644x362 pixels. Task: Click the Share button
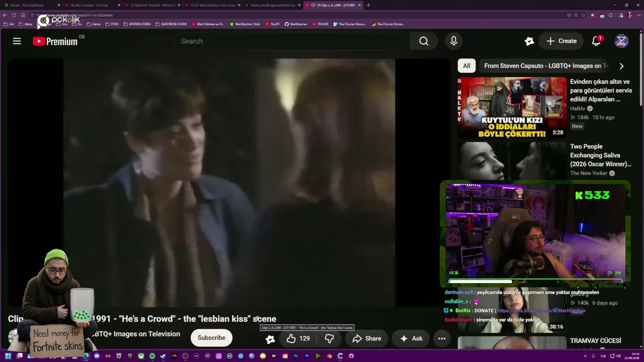tap(367, 339)
